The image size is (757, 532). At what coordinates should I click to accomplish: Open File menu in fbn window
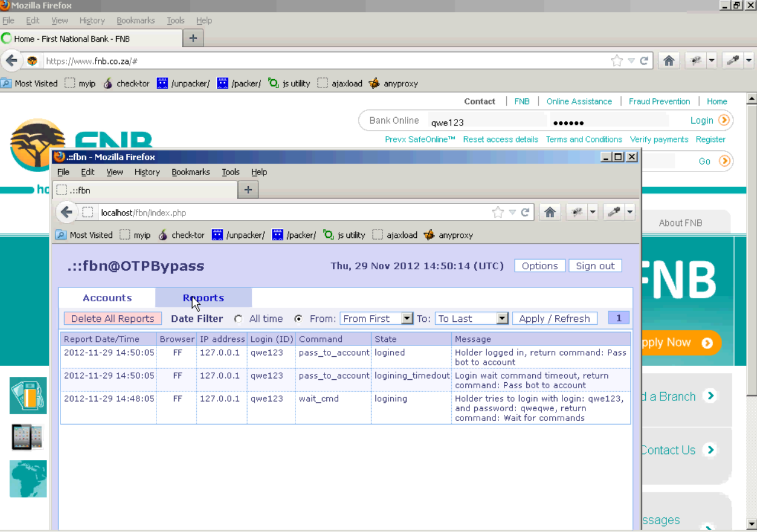pyautogui.click(x=63, y=172)
